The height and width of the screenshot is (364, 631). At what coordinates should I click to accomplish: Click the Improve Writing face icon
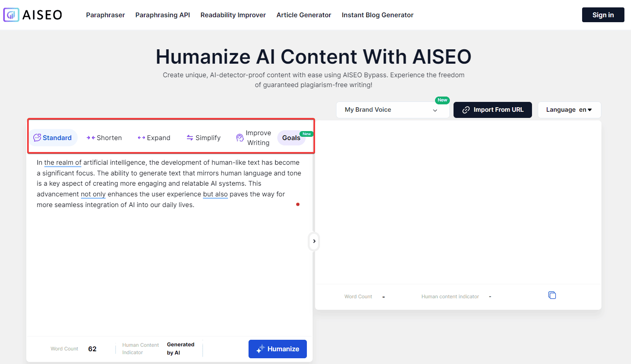click(240, 137)
